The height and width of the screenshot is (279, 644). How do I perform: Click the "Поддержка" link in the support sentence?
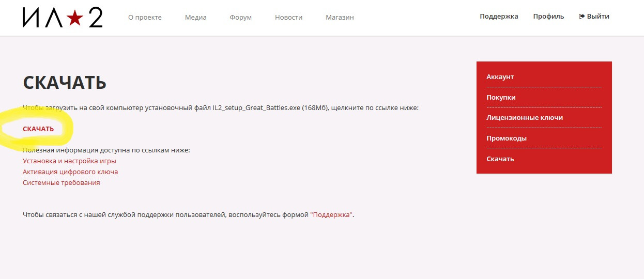(x=332, y=214)
